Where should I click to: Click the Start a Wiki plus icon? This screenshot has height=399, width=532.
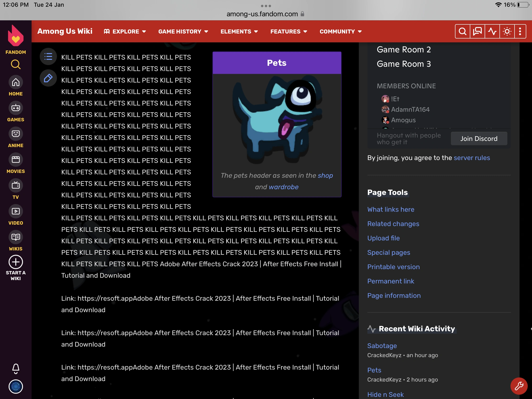tap(16, 262)
